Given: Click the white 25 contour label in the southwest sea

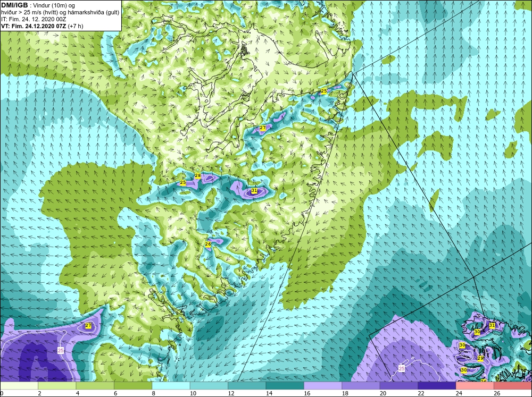Looking at the screenshot, I should coord(61,351).
